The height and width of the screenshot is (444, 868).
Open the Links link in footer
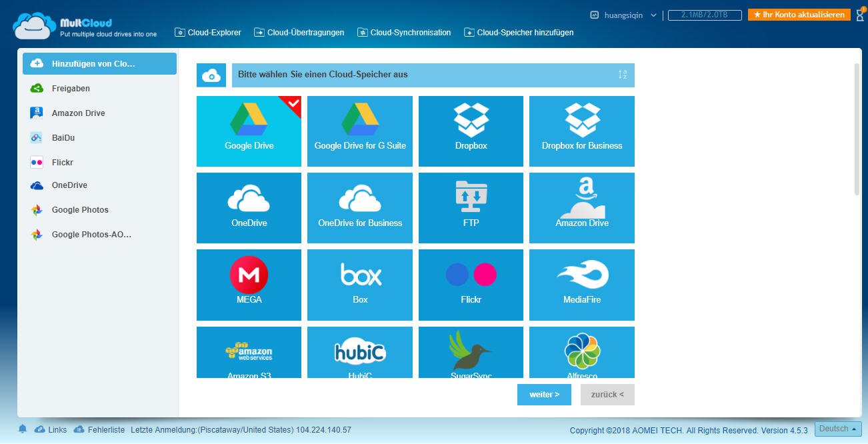click(x=51, y=430)
